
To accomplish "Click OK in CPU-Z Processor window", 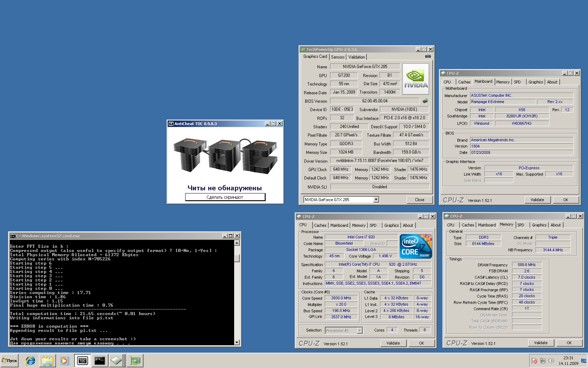I will pos(421,343).
